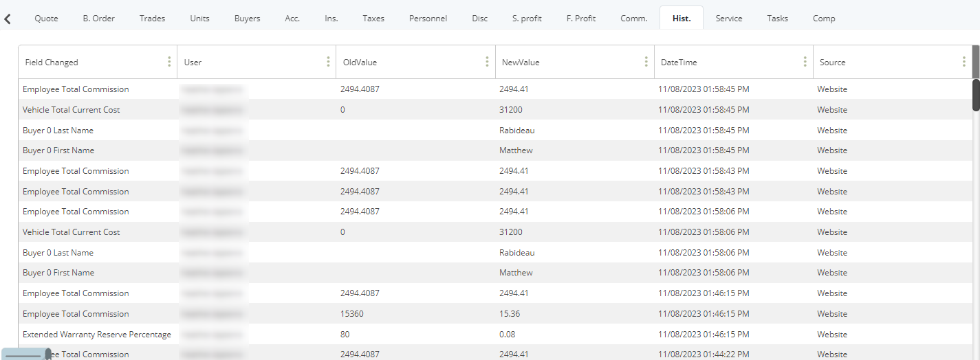The height and width of the screenshot is (360, 980).
Task: Open NewValue column three-dot menu
Action: [x=646, y=62]
